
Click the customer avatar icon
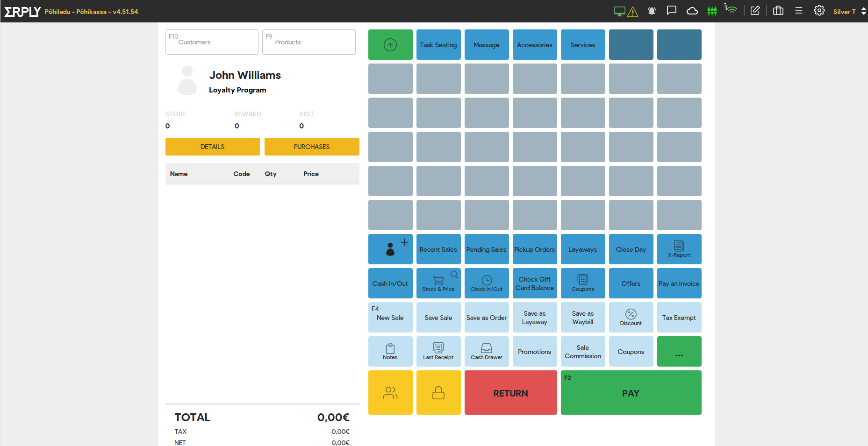(187, 80)
